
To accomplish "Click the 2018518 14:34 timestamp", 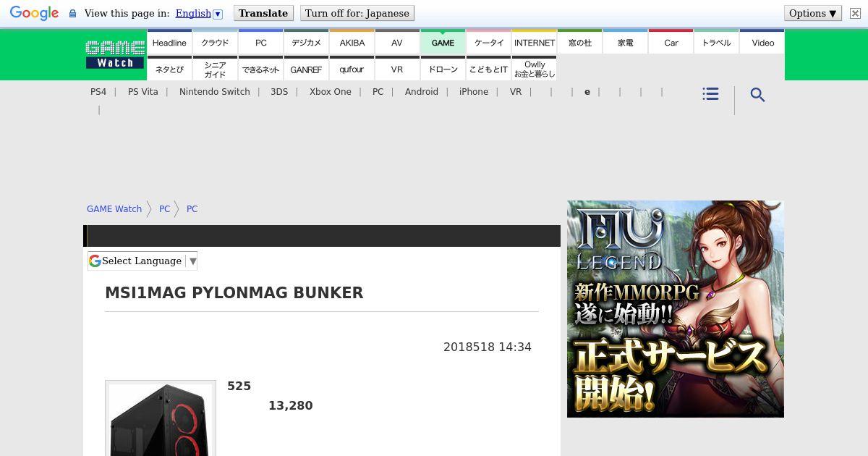I will [488, 347].
